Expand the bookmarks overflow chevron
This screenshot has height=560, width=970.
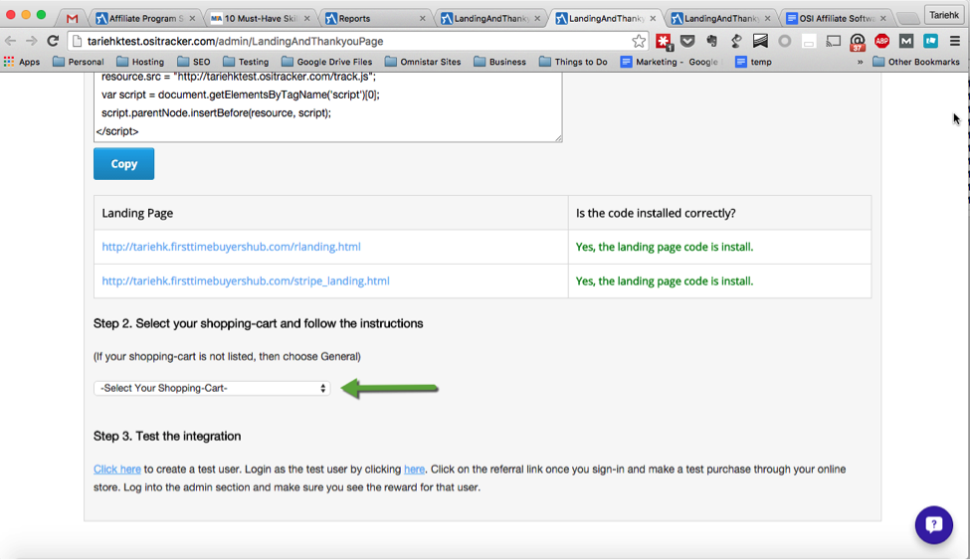[x=860, y=62]
